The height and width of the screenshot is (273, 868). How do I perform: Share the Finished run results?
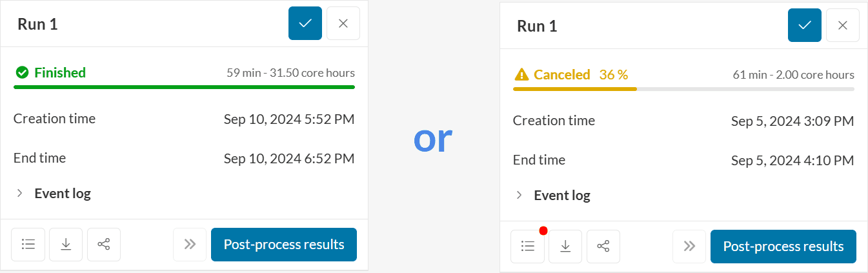104,245
